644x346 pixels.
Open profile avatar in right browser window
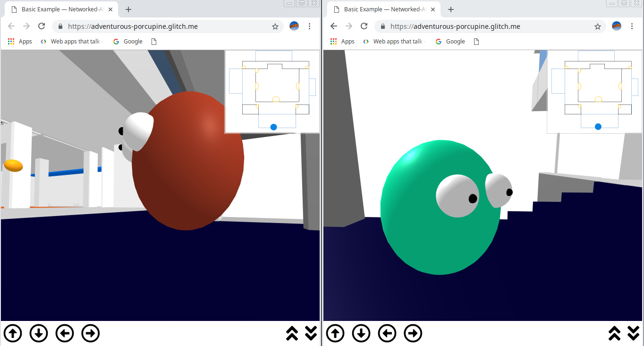click(617, 26)
